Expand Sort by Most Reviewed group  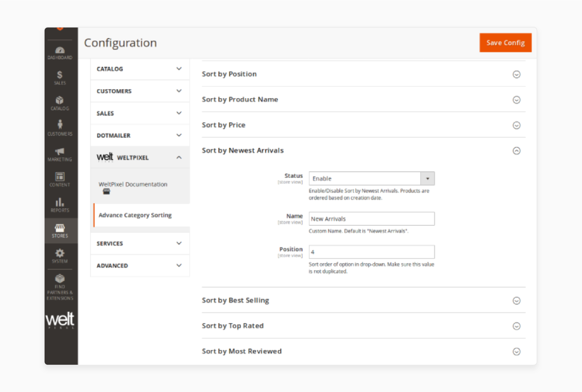(x=363, y=351)
